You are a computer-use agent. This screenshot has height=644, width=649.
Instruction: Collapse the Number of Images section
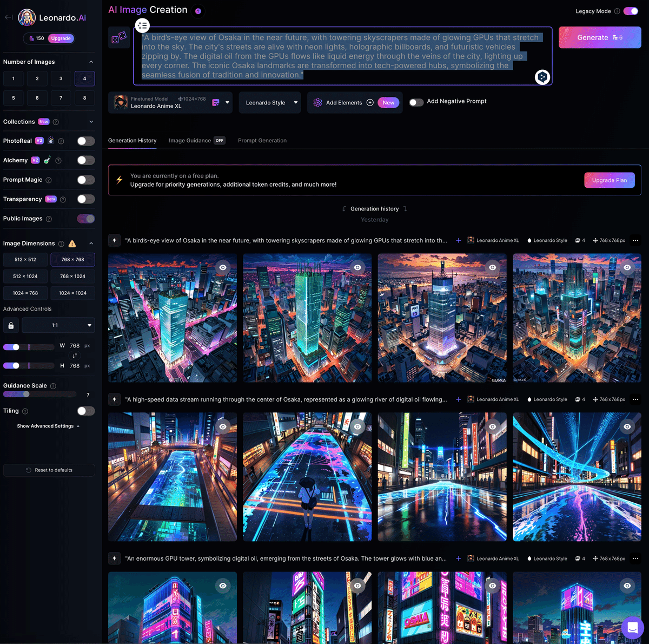tap(91, 62)
